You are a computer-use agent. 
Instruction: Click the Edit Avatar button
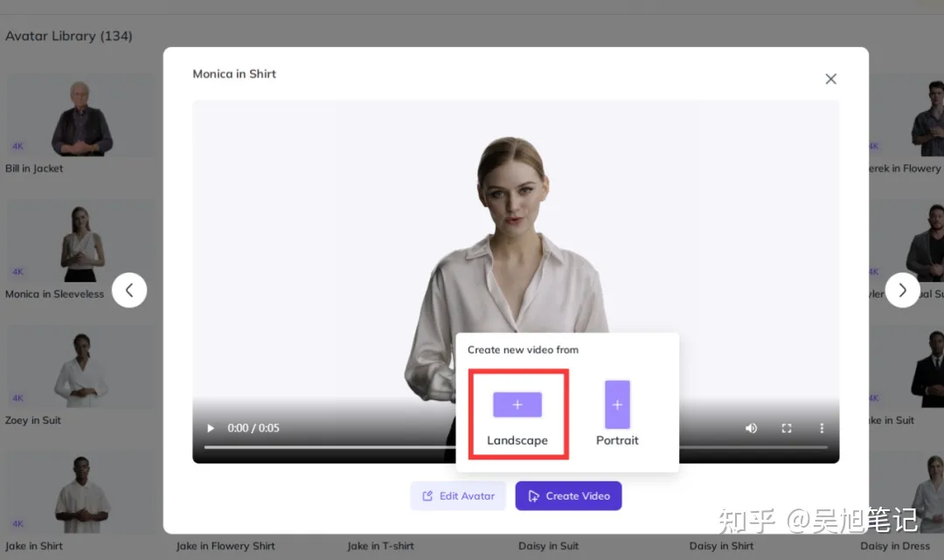pos(458,496)
